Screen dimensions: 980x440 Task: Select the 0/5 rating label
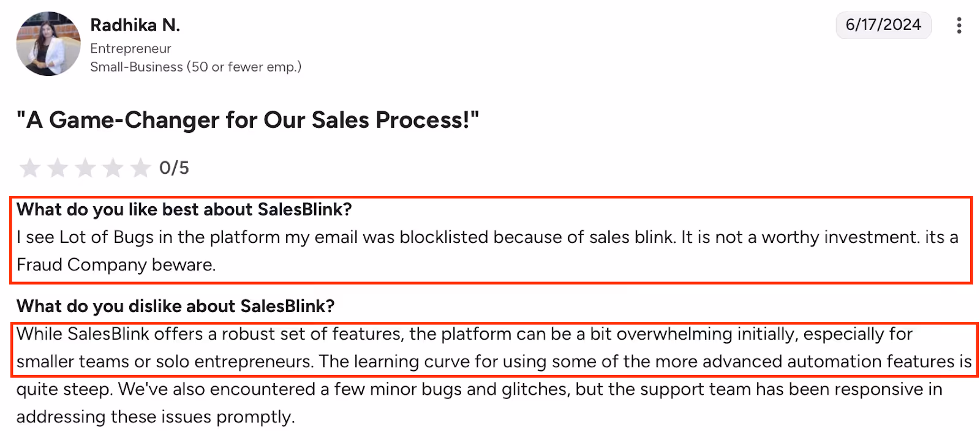tap(173, 167)
